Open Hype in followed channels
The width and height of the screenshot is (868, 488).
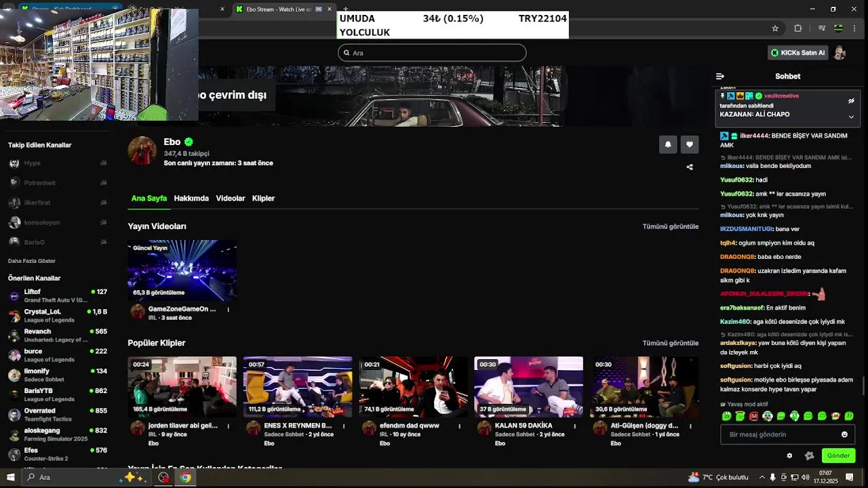58,163
